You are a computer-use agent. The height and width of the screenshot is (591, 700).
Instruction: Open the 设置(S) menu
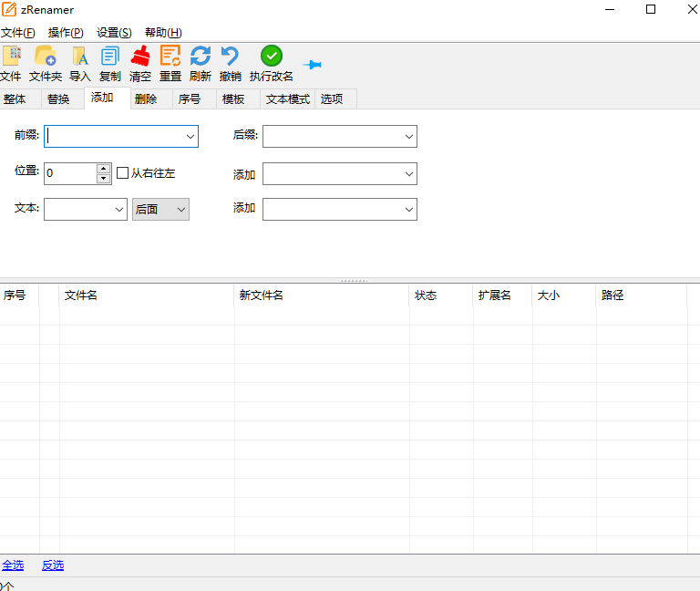pos(114,33)
